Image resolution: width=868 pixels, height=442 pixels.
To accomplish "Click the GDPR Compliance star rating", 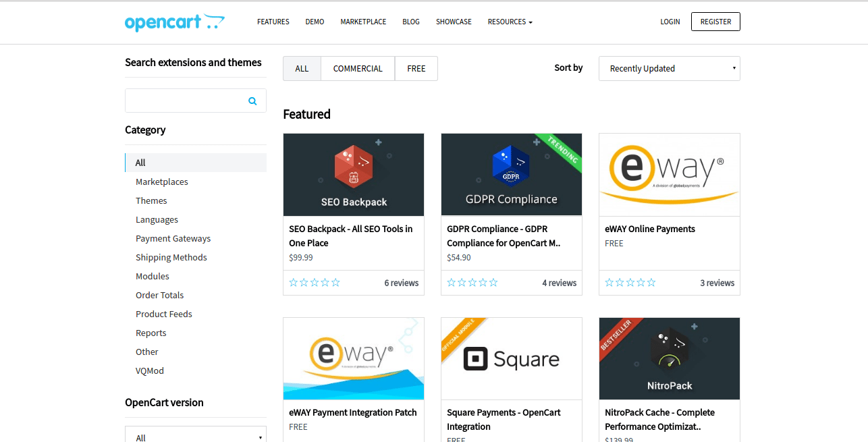I will 472,283.
